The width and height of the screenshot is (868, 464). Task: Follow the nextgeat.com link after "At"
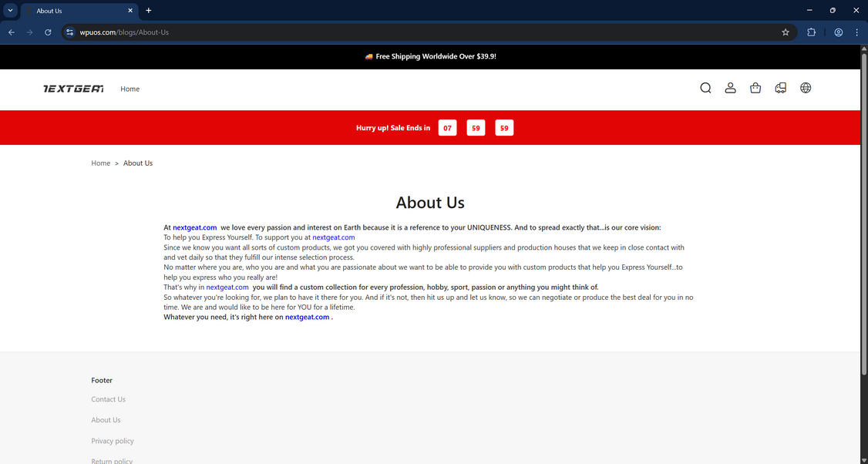(195, 227)
